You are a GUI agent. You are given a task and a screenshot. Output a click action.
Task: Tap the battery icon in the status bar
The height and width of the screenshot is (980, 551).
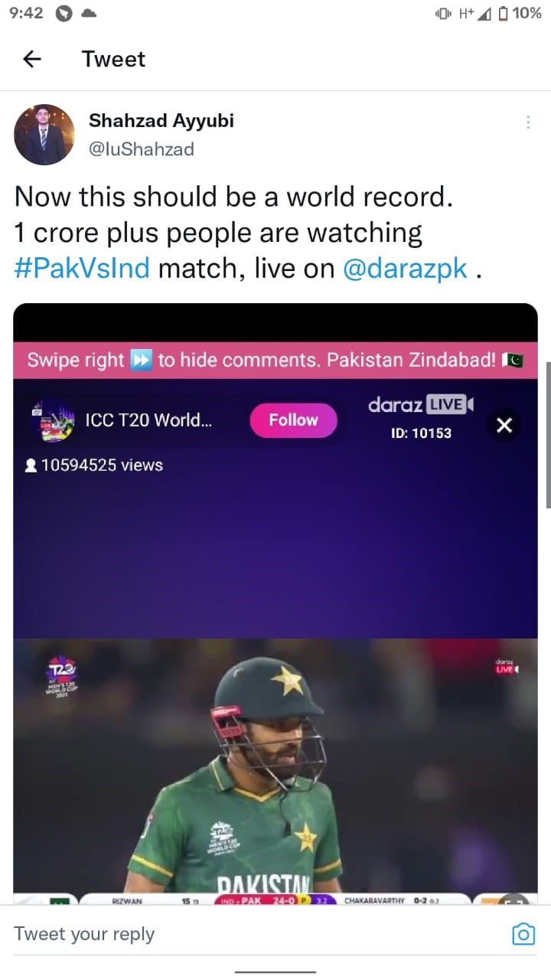504,13
